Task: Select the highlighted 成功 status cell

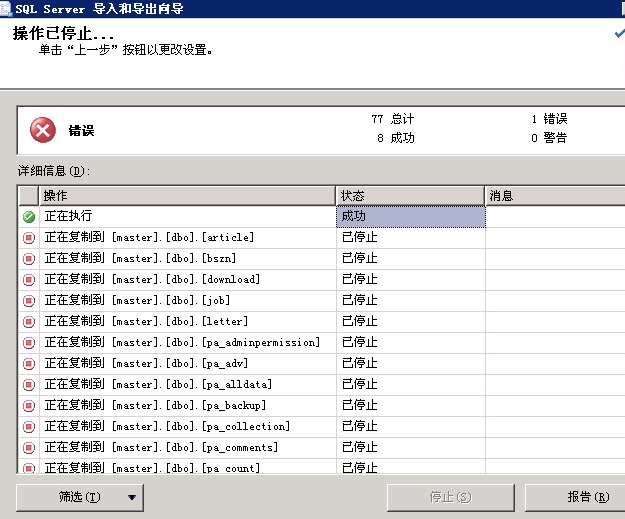Action: point(410,216)
